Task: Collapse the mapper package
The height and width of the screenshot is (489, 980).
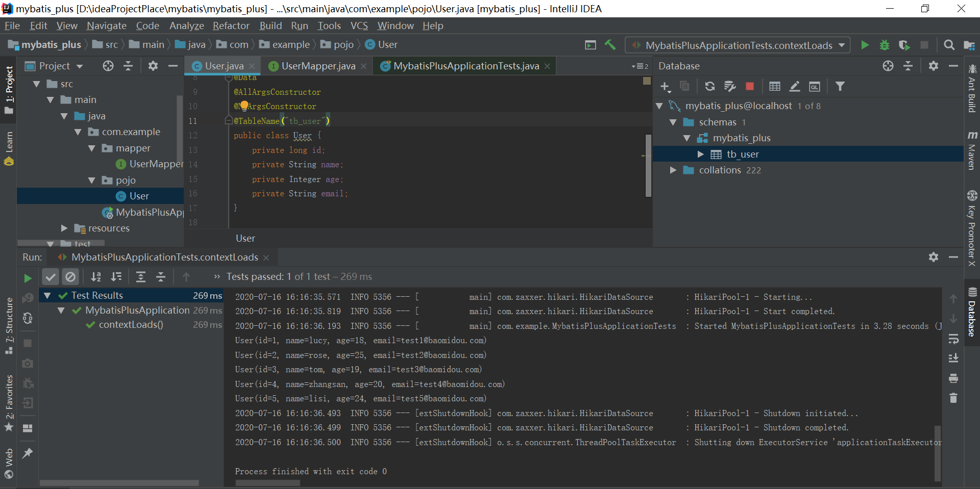Action: pyautogui.click(x=92, y=148)
